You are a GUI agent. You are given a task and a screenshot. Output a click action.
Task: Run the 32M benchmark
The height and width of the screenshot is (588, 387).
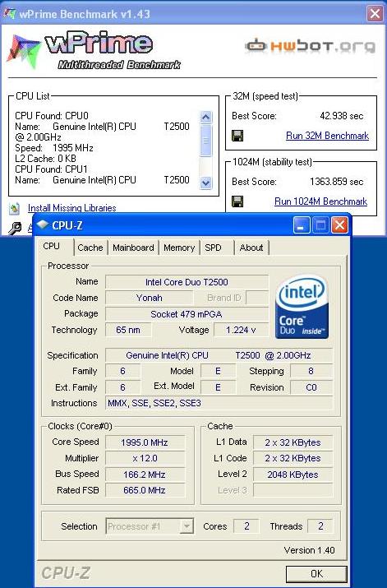click(x=327, y=136)
